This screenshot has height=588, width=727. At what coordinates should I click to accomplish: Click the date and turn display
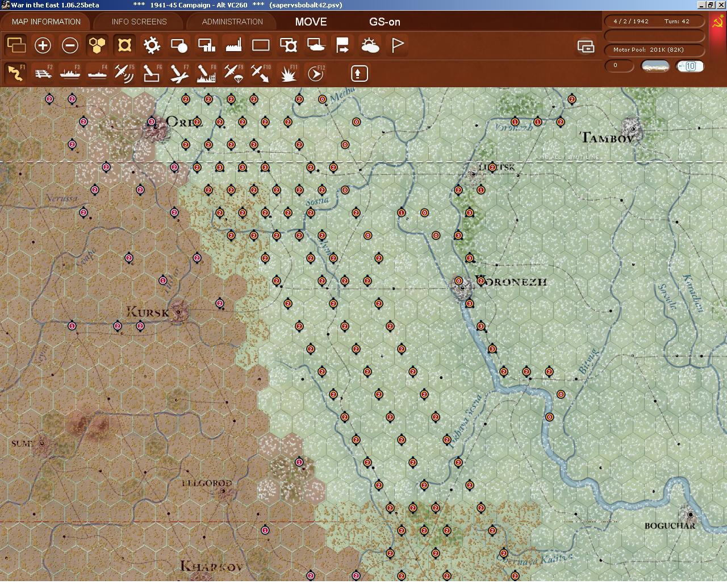pos(654,21)
